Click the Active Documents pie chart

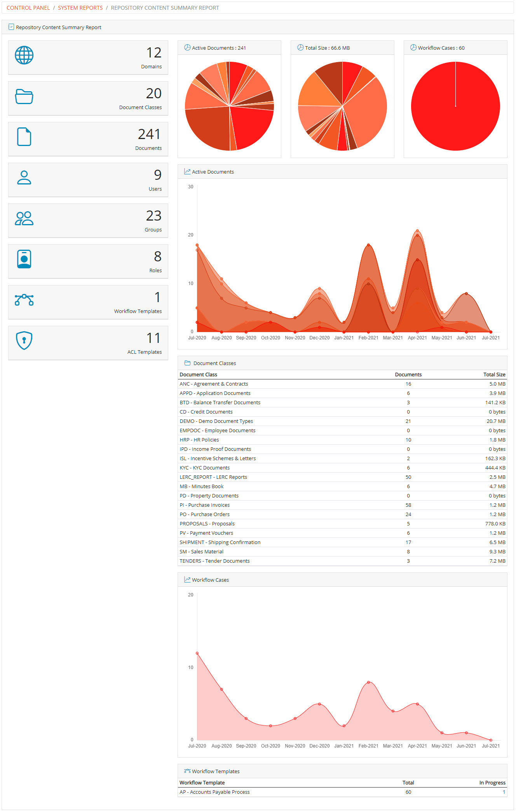(x=229, y=106)
